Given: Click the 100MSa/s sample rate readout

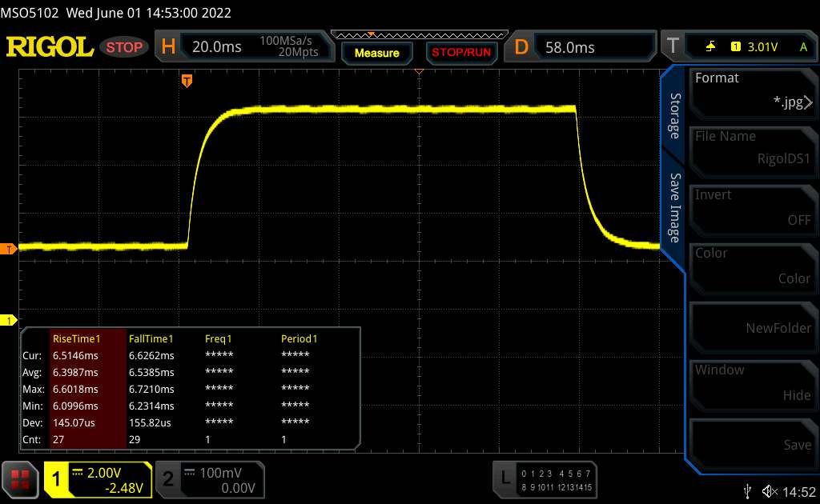Looking at the screenshot, I should pyautogui.click(x=286, y=41).
